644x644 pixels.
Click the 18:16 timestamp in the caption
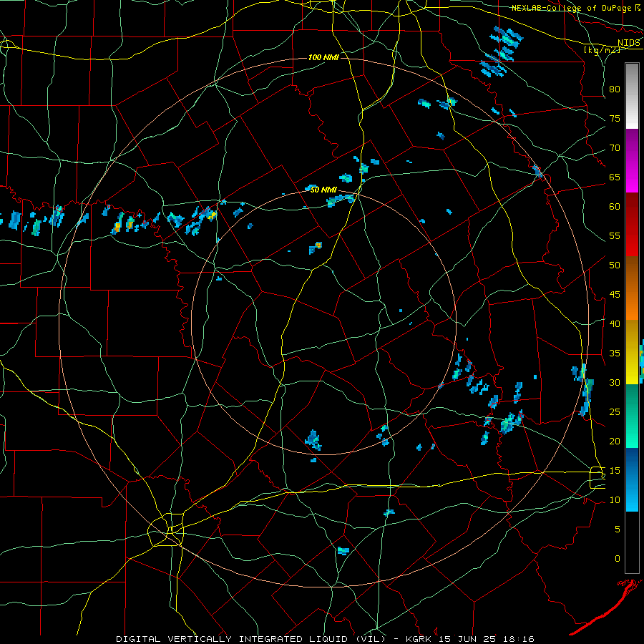coord(519,639)
